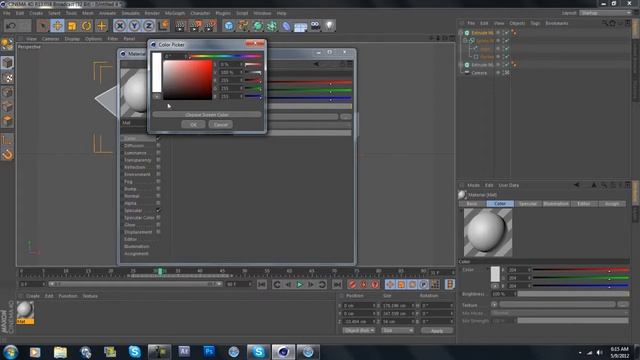640x360 pixels.
Task: Toggle the Y axis lock
Action: (x=134, y=26)
